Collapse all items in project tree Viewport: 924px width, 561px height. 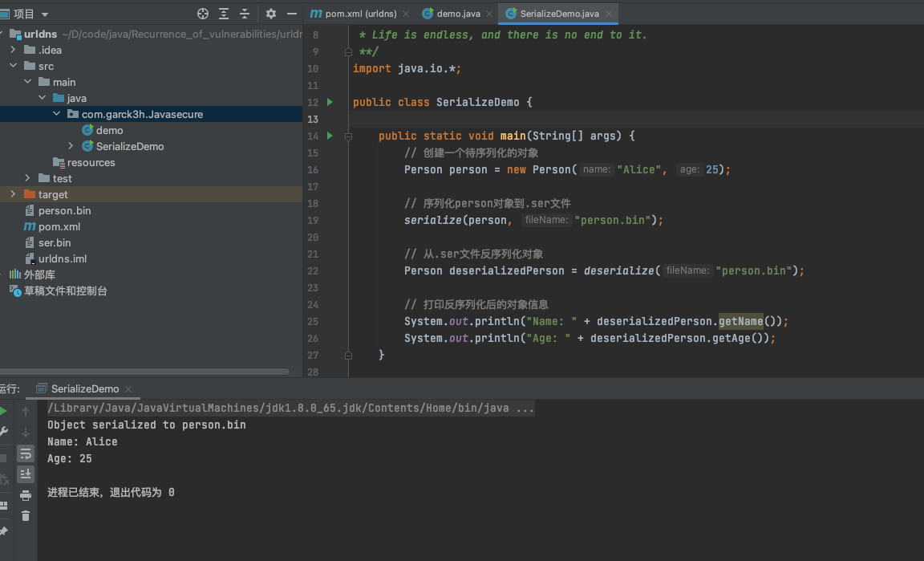point(245,14)
